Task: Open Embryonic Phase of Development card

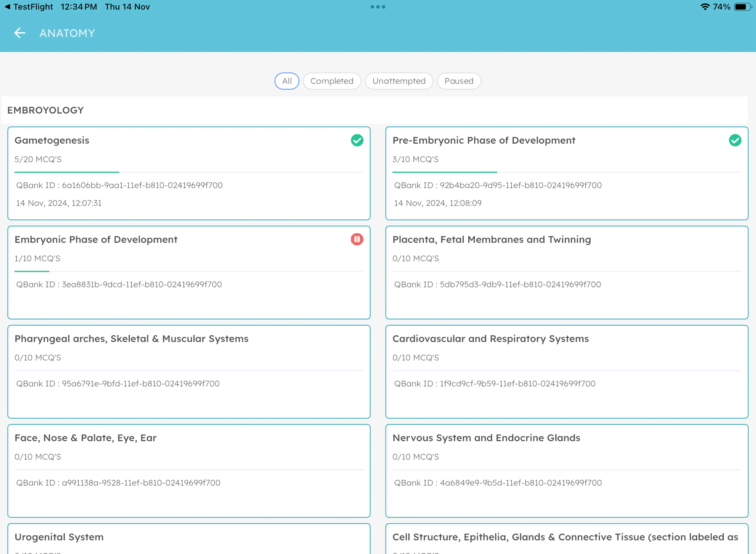Action: [x=189, y=273]
